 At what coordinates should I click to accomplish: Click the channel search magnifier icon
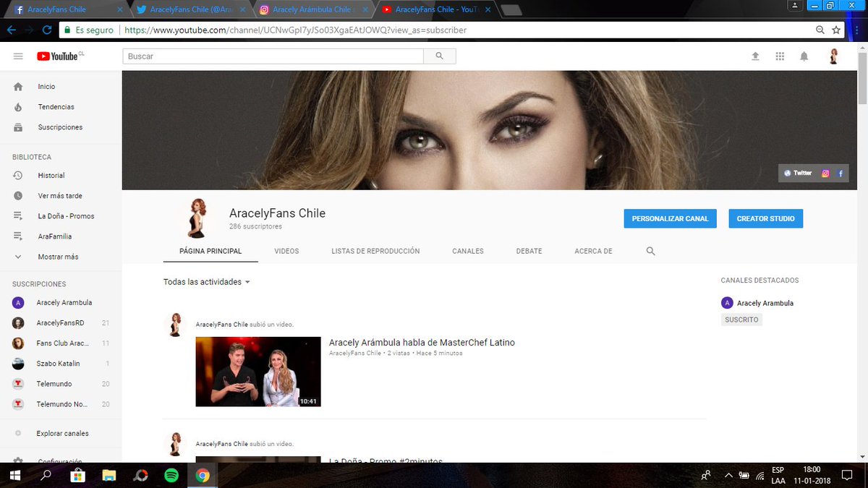click(650, 252)
